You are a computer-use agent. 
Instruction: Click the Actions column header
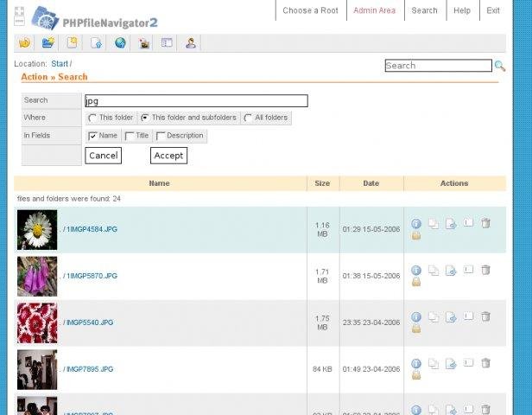point(454,183)
